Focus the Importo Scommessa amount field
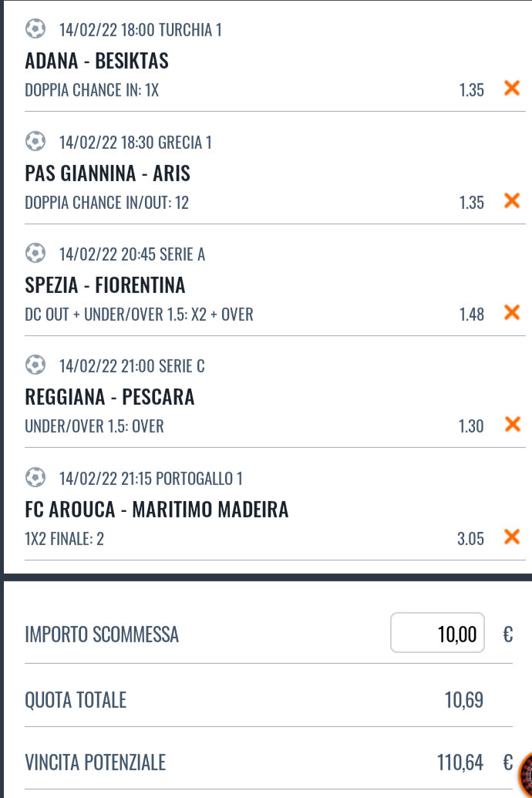Screen dimensions: 532x798 coord(437,634)
